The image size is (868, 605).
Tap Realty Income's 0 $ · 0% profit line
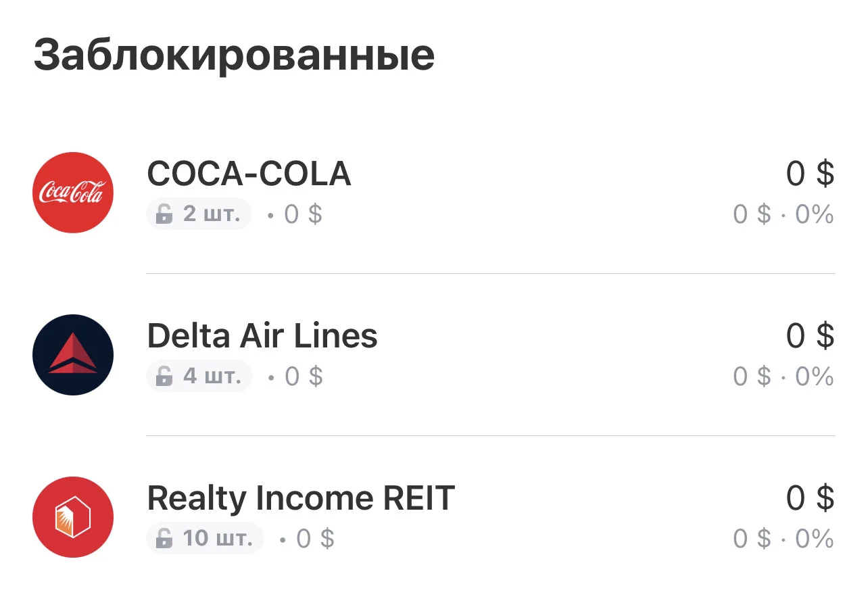pyautogui.click(x=783, y=539)
